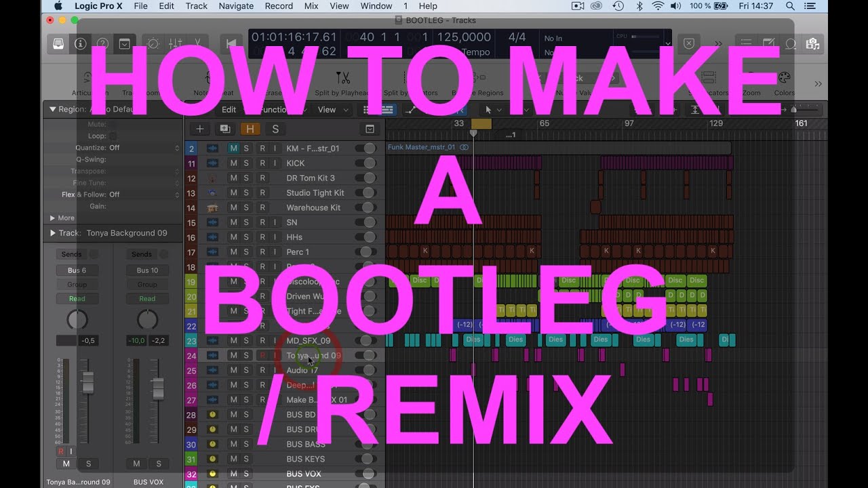Click the KICK track audio waveform icon

pos(212,163)
